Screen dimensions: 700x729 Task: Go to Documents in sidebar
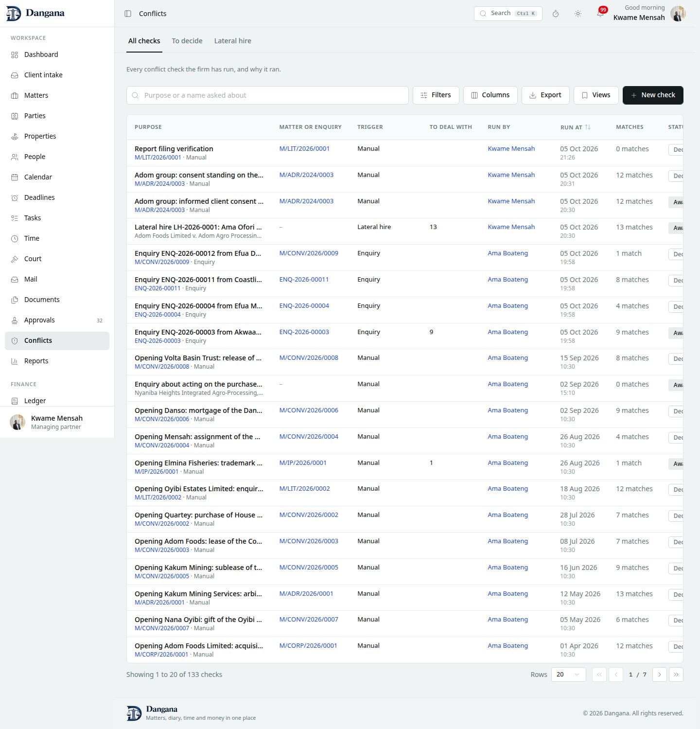[x=57, y=300]
